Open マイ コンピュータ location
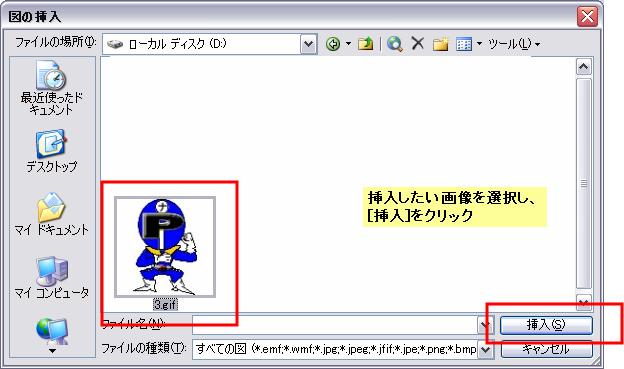This screenshot has width=624, height=369. pyautogui.click(x=52, y=278)
